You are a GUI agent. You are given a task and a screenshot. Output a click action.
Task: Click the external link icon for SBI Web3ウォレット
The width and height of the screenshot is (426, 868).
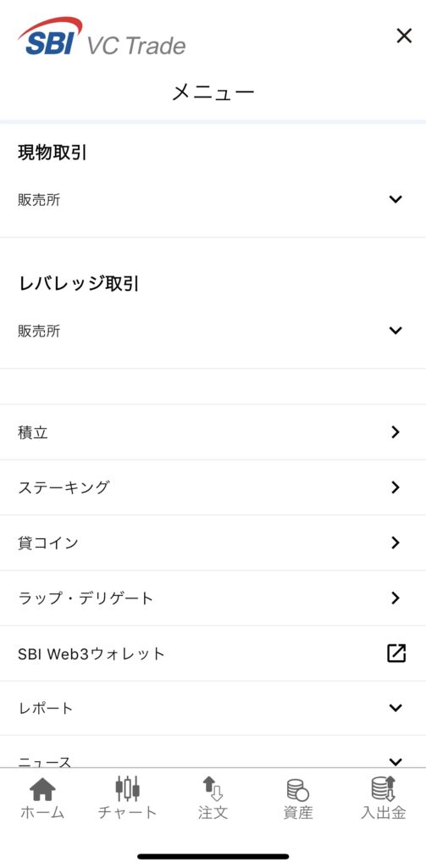coord(396,654)
